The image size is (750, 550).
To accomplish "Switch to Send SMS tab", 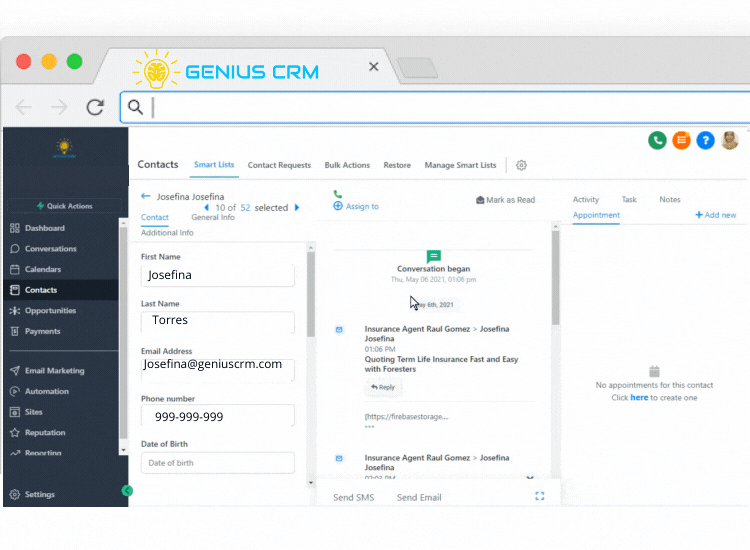I will (353, 497).
